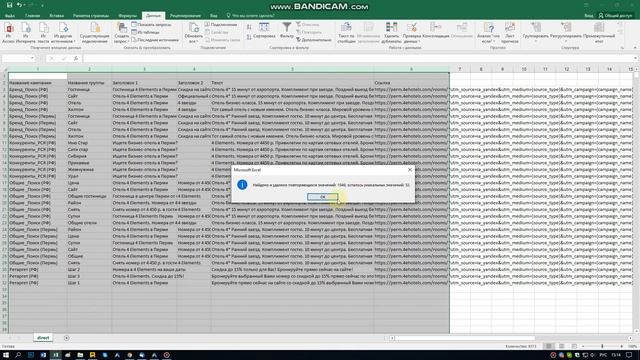
Task: Click the Save icon in quick access toolbar
Action: (9, 5)
